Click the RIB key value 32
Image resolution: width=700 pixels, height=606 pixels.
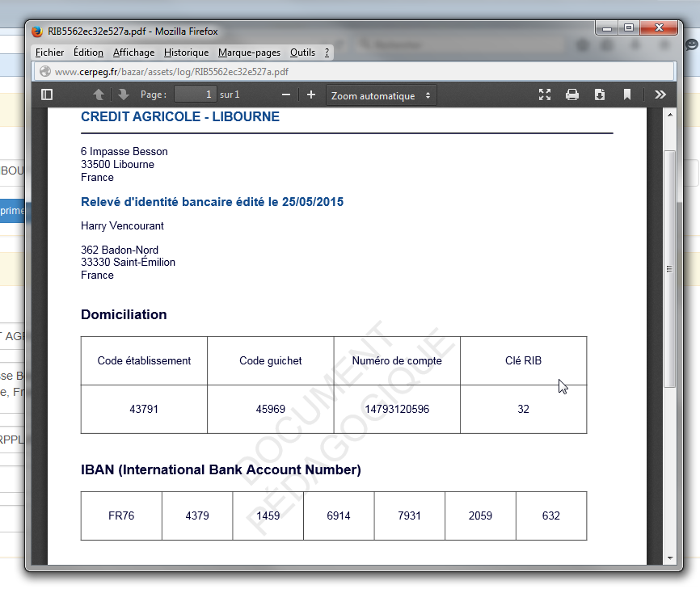(x=523, y=409)
